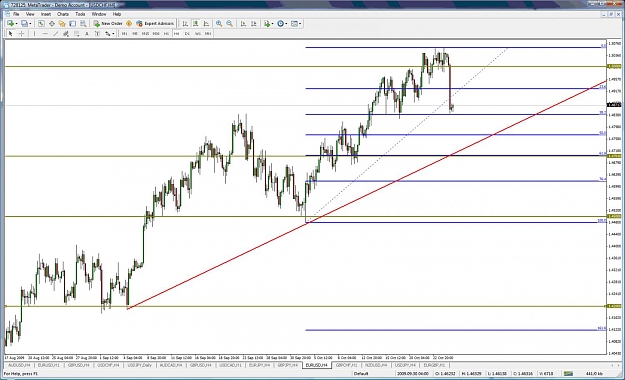Screen dimensions: 625x380
Task: Click the Default profile status bar field
Action: (x=373, y=374)
